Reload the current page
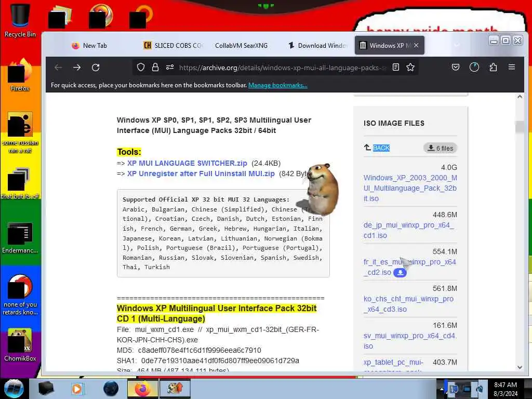Viewport: 532px width, 399px height. click(x=96, y=68)
